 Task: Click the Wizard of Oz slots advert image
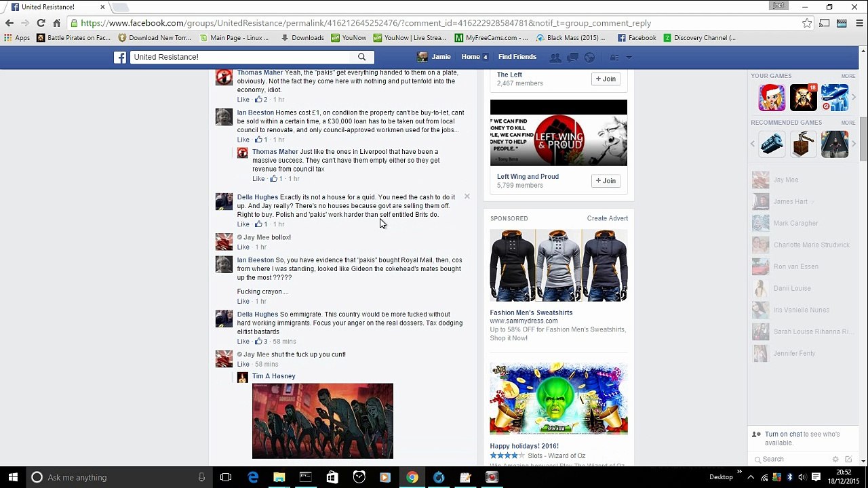point(559,399)
